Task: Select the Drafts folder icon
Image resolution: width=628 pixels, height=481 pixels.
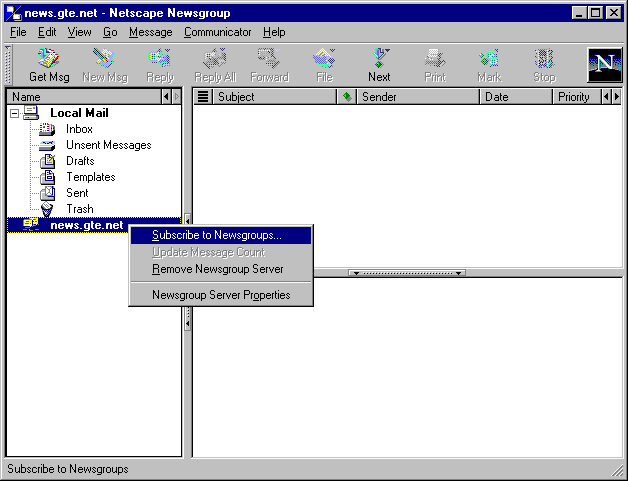Action: (x=47, y=161)
